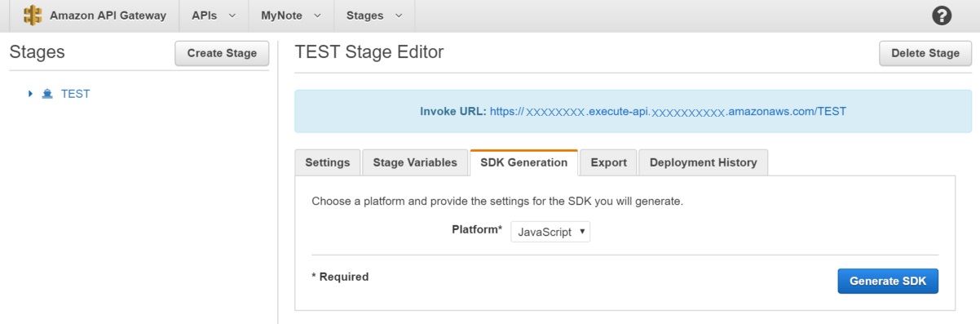Select the TEST stage label

75,94
